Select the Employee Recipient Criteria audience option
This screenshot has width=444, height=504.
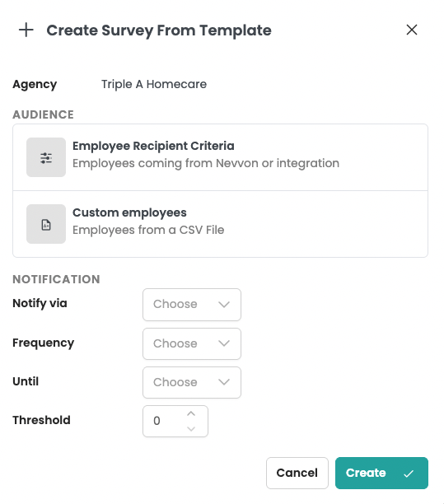coord(220,157)
